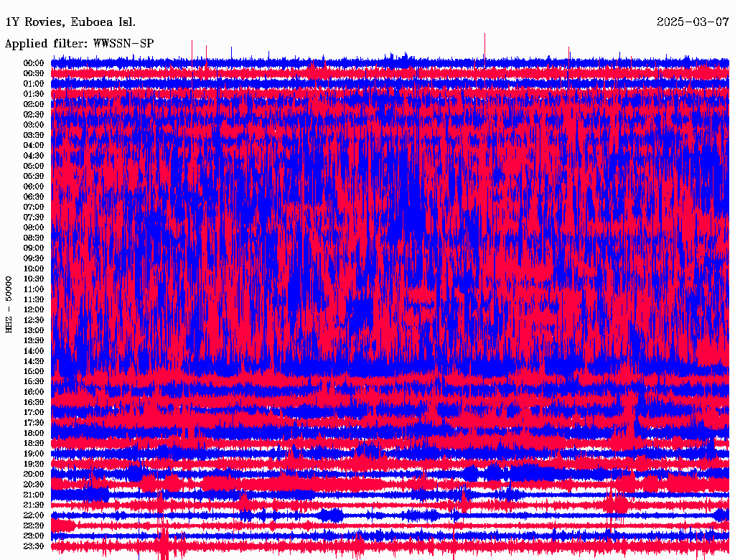Screen dimensions: 735x560
Task: Click the 12:00 time row label
Action: point(34,309)
